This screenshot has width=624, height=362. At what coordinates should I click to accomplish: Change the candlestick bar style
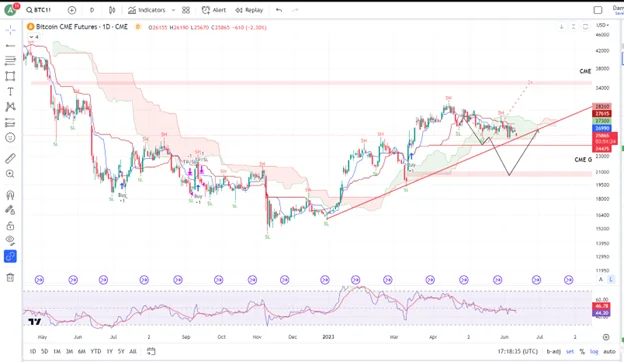click(112, 10)
